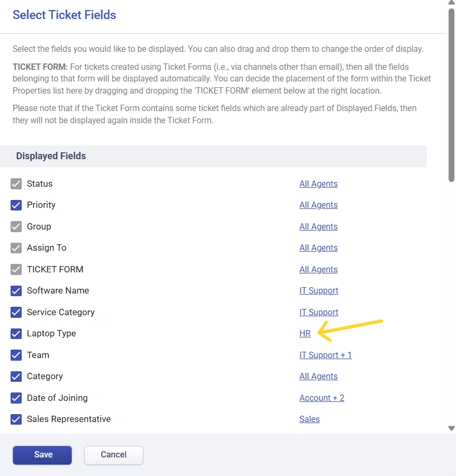456x476 pixels.
Task: Uncheck the Software Name checkbox
Action: (16, 291)
